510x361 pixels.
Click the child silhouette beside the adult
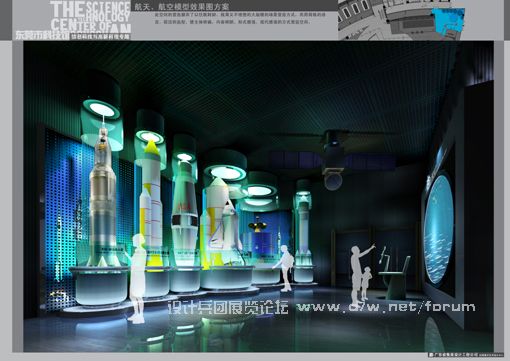click(366, 283)
